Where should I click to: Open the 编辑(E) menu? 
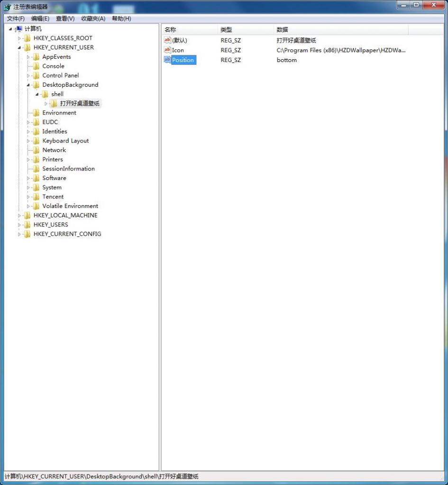coord(40,18)
